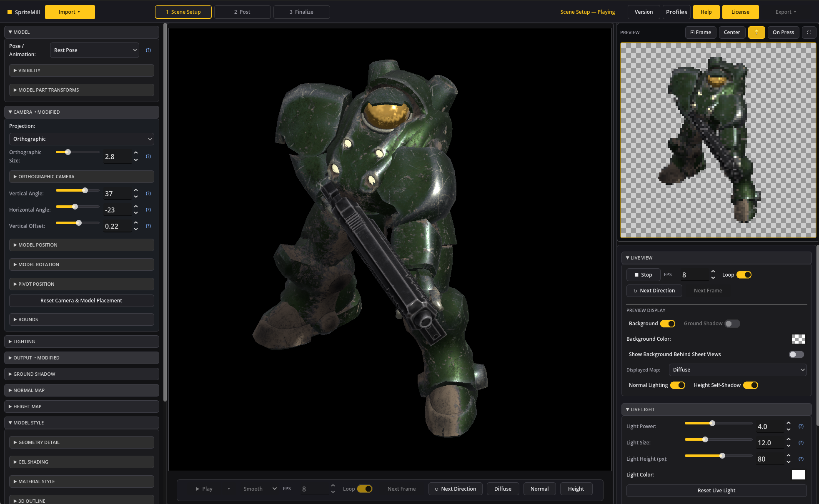Expand the Visibility section

(x=82, y=70)
